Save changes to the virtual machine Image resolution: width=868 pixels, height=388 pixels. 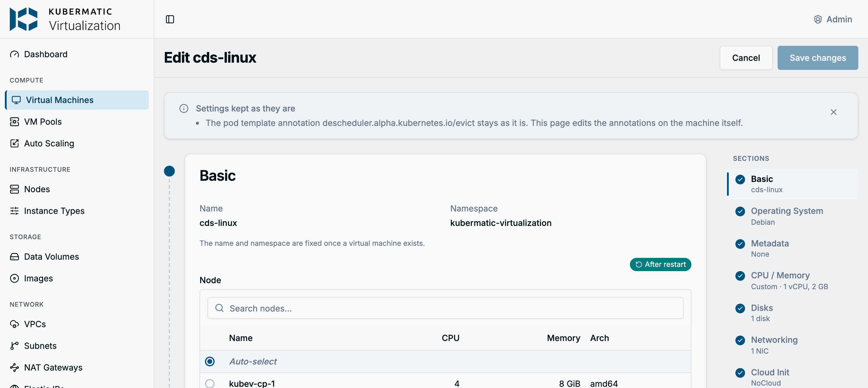point(817,58)
